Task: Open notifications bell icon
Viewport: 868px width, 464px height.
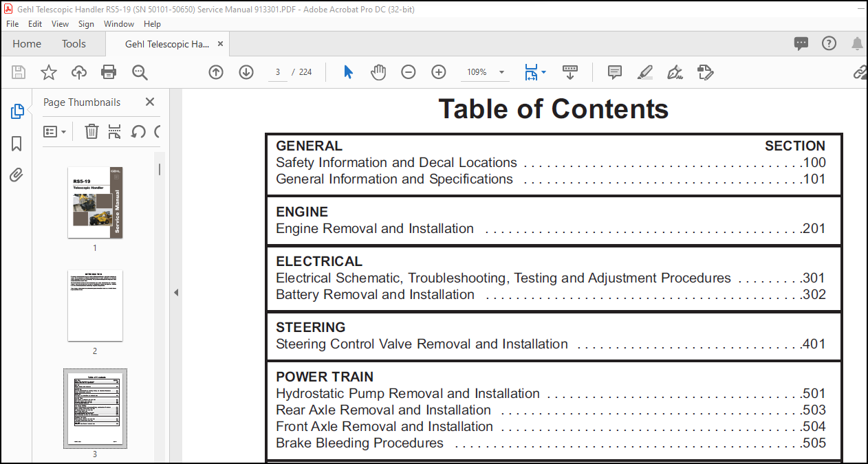Action: (857, 44)
